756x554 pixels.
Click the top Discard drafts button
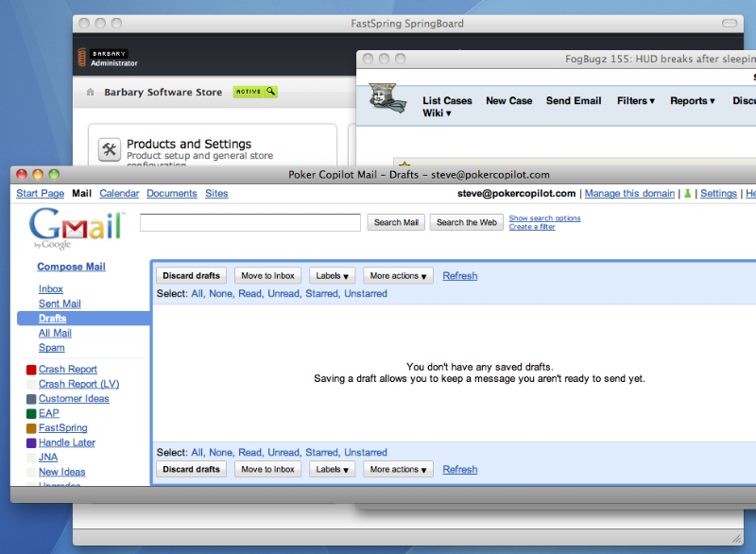coord(192,276)
